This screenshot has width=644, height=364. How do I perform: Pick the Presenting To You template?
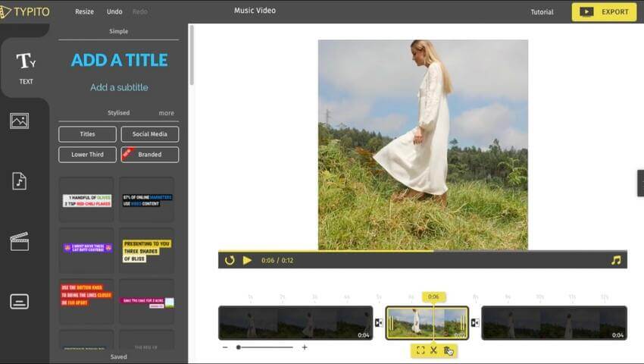coord(147,251)
